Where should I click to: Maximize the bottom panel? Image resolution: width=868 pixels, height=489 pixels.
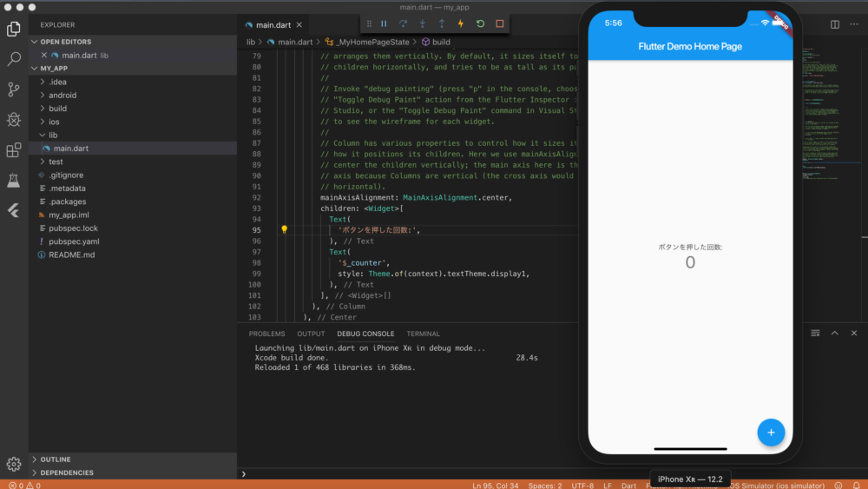click(835, 334)
